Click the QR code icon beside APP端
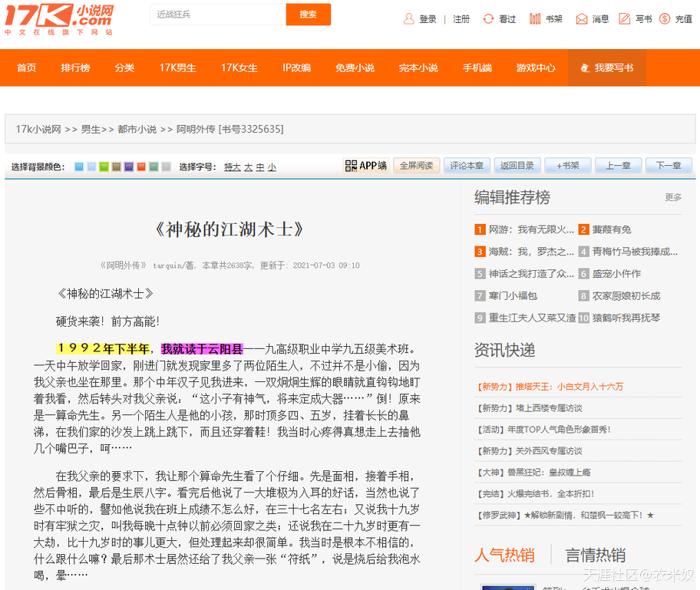 click(x=351, y=166)
